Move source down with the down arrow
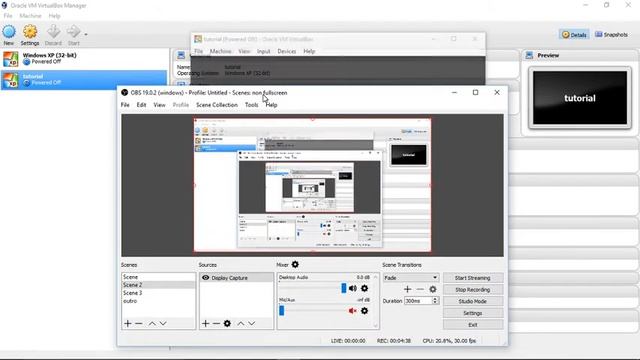Image resolution: width=640 pixels, height=360 pixels. pos(252,323)
